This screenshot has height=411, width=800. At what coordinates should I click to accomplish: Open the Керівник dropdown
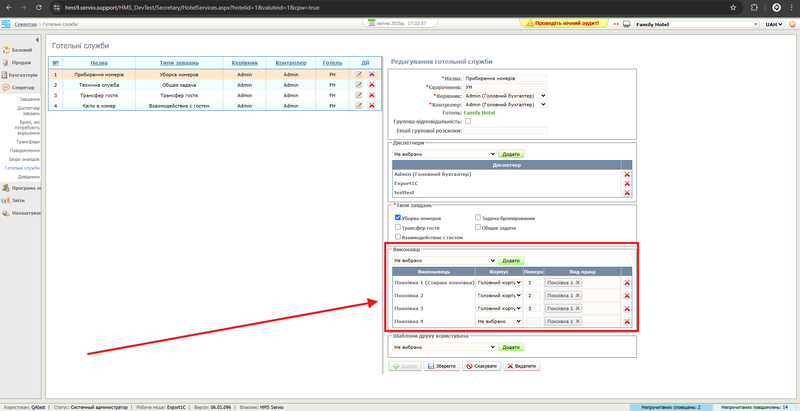505,96
